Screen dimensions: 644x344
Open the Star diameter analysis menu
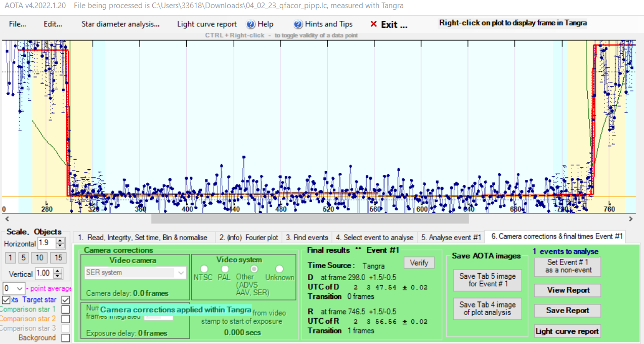[x=120, y=24]
